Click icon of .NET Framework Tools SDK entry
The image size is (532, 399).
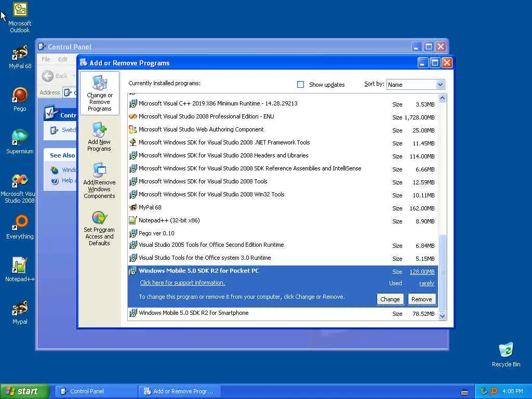(x=133, y=142)
